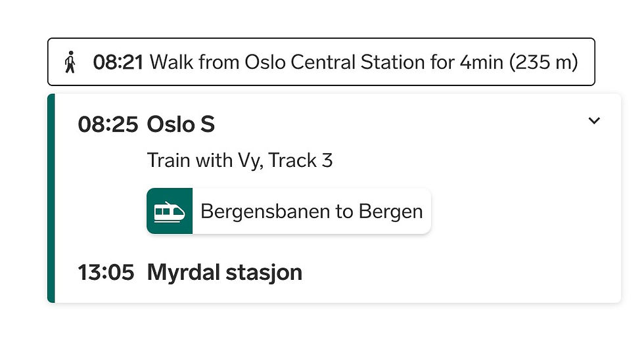Select the Oslo S station name
This screenshot has width=644, height=362.
pyautogui.click(x=181, y=124)
